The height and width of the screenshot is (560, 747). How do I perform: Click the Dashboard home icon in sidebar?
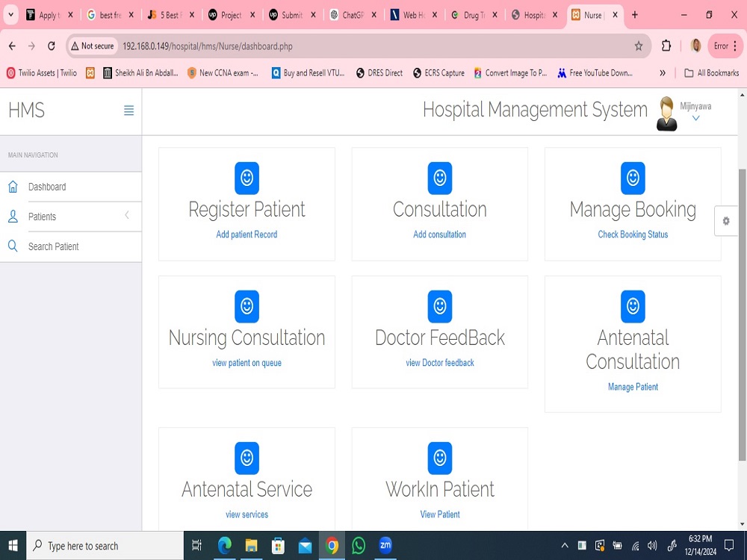pos(13,187)
